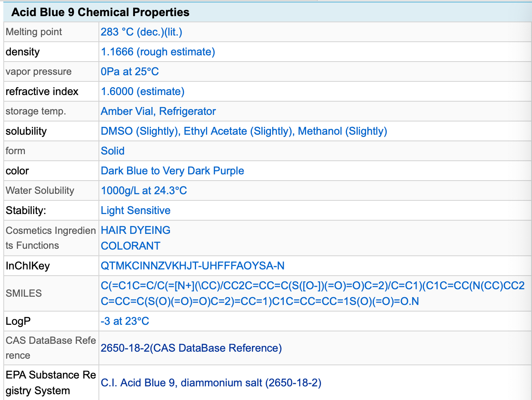Click the 1.6000 (estimate) refractive index link

pyautogui.click(x=143, y=91)
